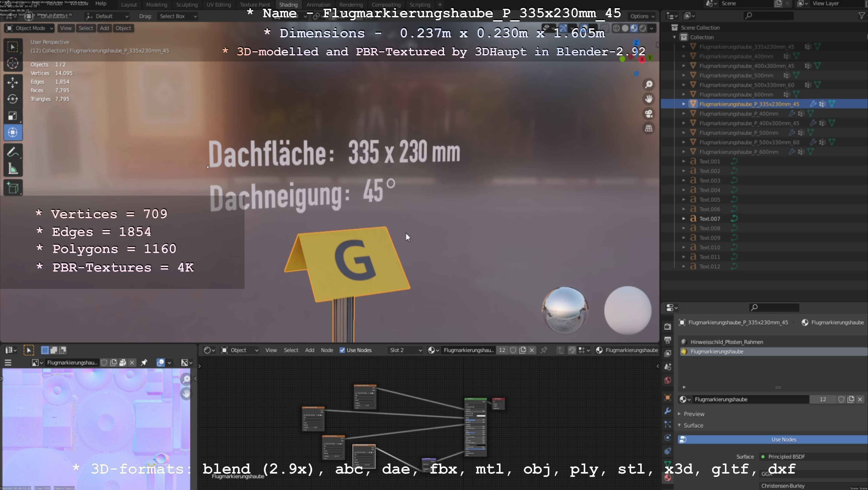This screenshot has width=868, height=490.
Task: Switch to the UV Editing workspace tab
Action: tap(219, 5)
